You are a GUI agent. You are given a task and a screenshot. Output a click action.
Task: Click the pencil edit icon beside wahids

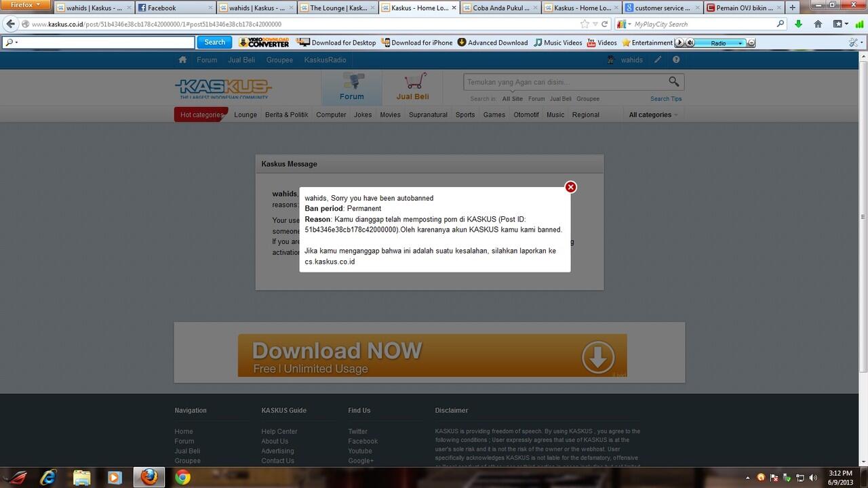click(657, 60)
